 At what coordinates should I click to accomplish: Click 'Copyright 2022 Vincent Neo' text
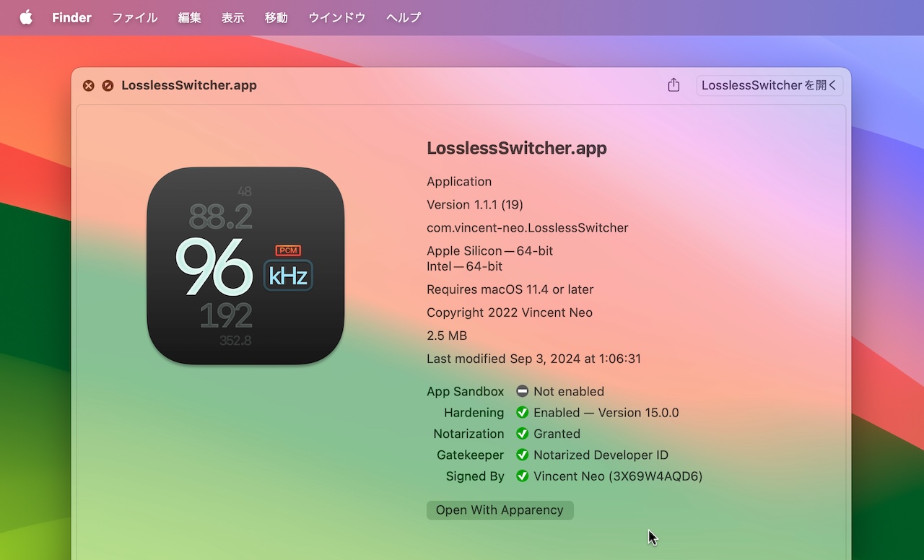coord(510,312)
